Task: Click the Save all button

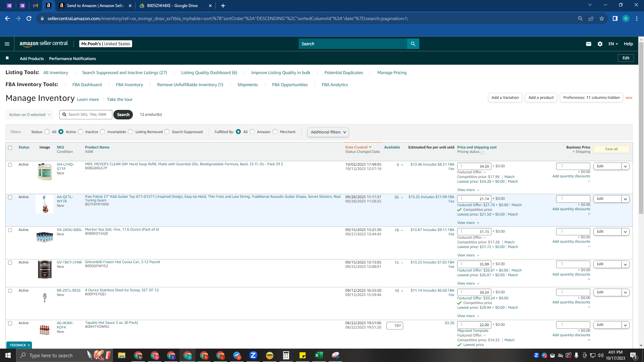Action: (x=611, y=149)
